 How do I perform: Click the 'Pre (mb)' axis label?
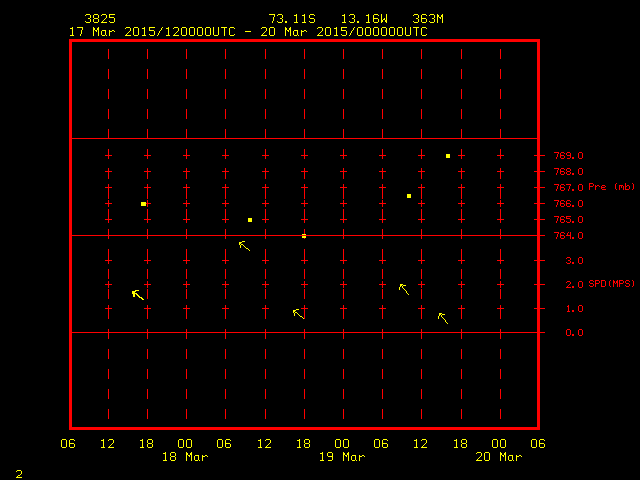pyautogui.click(x=611, y=187)
